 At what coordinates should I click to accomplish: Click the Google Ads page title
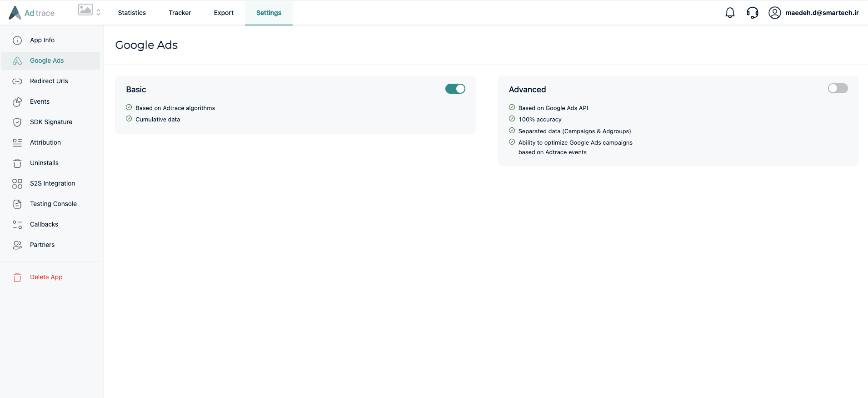[146, 45]
